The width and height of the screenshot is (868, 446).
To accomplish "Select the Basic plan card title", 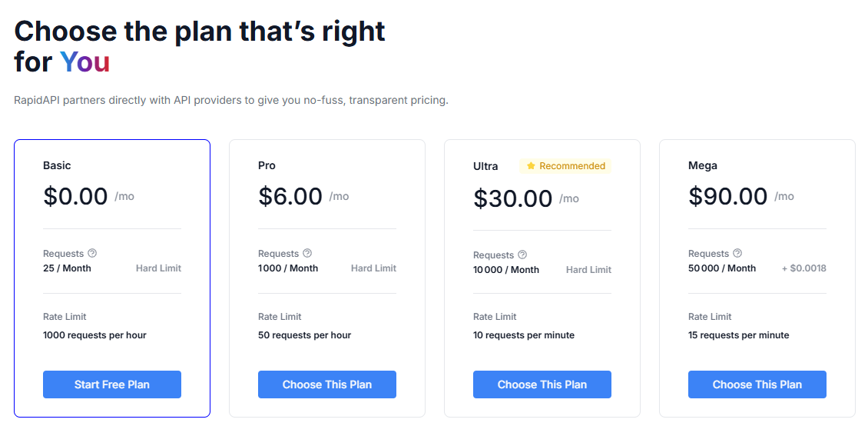I will [57, 165].
